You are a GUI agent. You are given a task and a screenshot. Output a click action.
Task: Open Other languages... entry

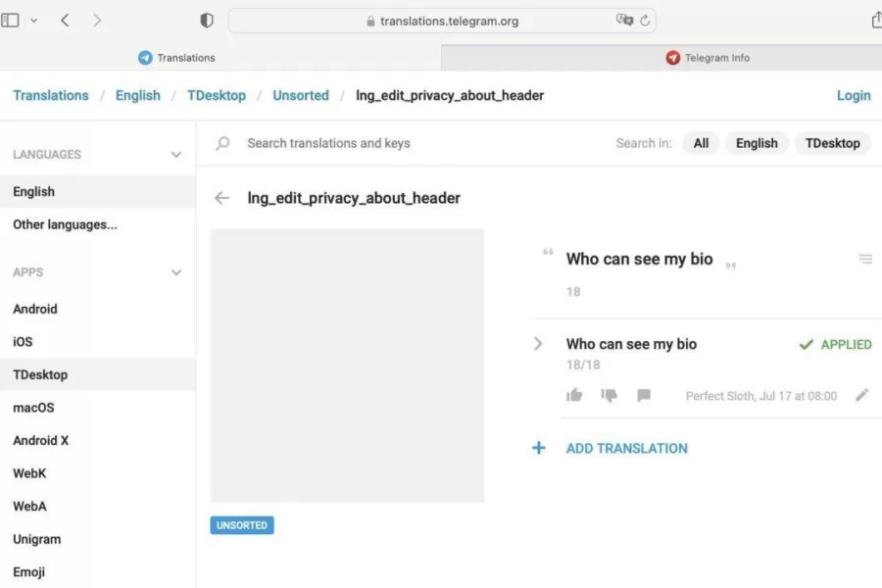[98, 224]
